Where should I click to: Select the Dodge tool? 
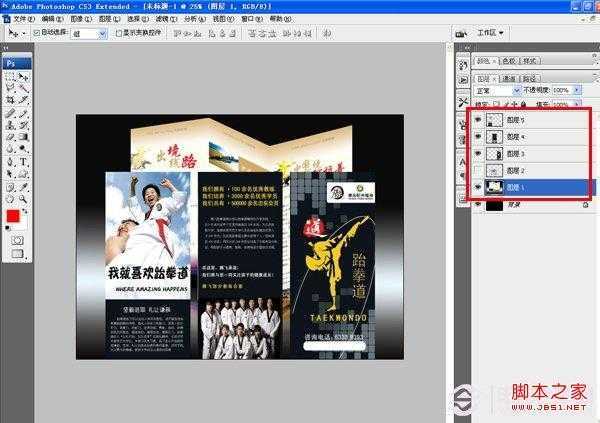click(x=23, y=149)
